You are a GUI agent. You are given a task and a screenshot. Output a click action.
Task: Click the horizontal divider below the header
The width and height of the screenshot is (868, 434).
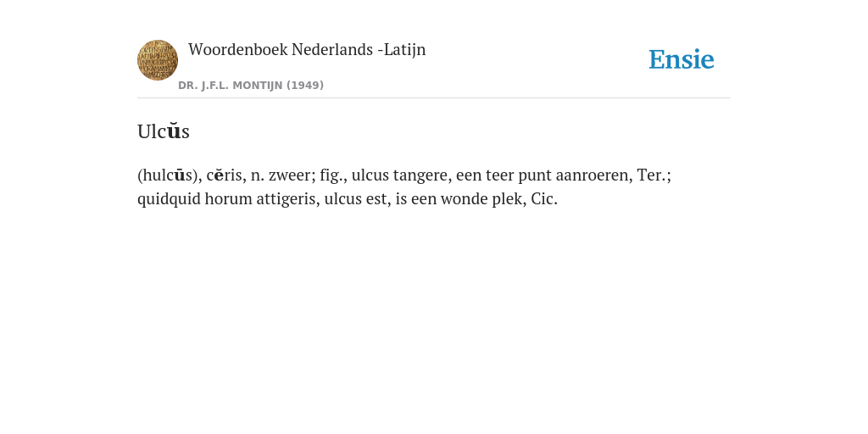tap(434, 98)
